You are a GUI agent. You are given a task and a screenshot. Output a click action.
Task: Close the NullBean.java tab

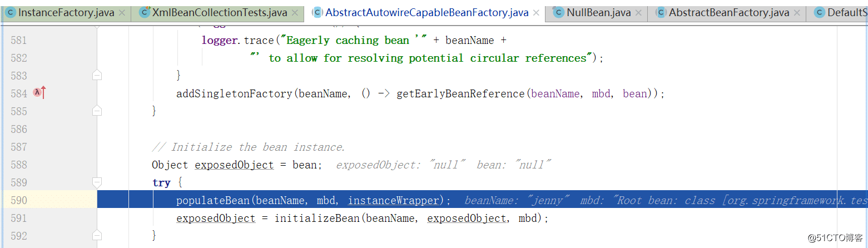coord(638,13)
